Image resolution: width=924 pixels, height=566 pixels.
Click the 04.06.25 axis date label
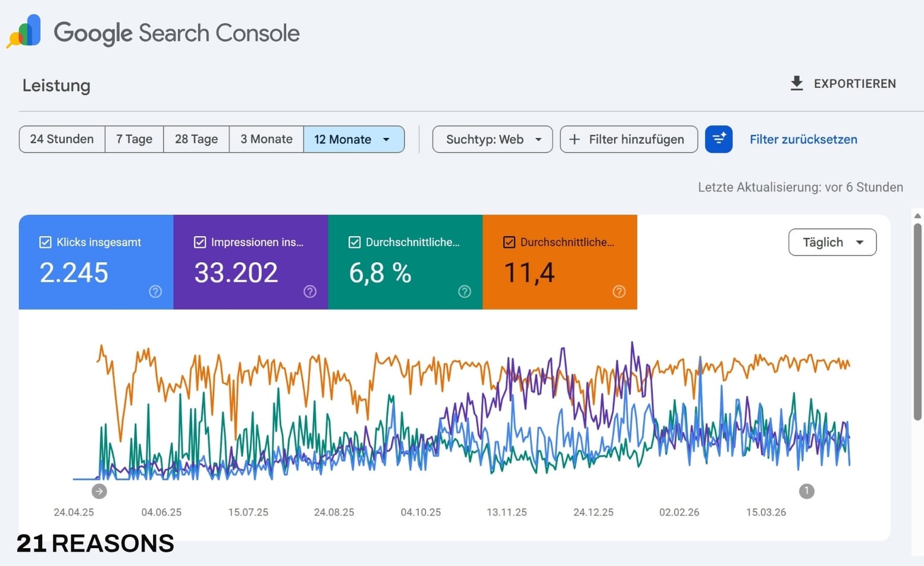coord(161,512)
